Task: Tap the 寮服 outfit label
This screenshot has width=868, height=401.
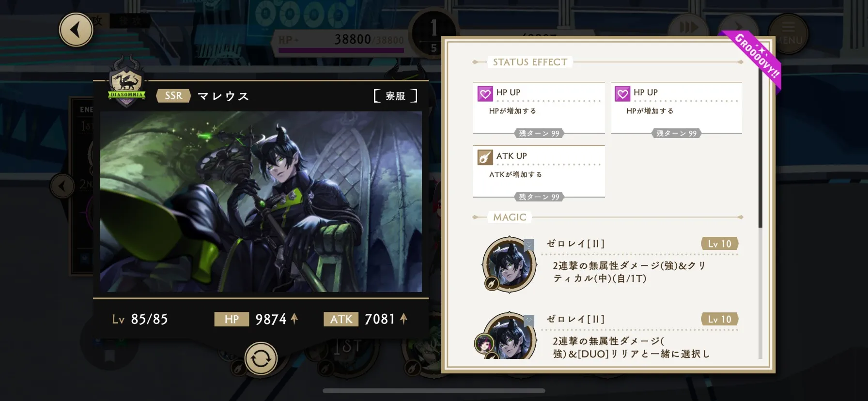Action: 395,96
